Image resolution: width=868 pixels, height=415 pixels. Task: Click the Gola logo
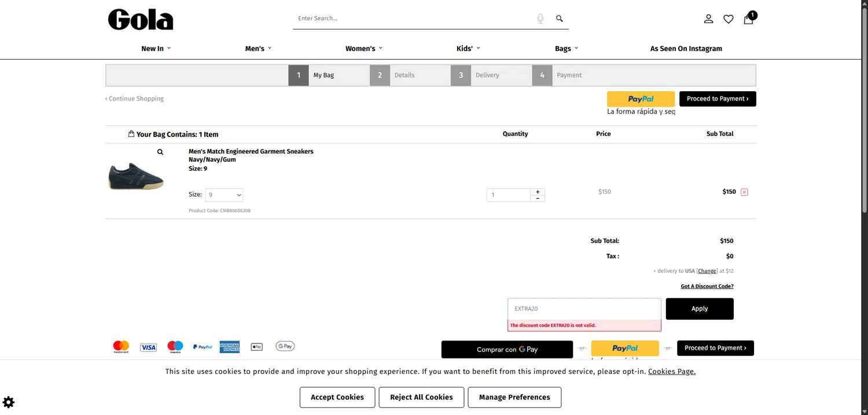[x=141, y=19]
